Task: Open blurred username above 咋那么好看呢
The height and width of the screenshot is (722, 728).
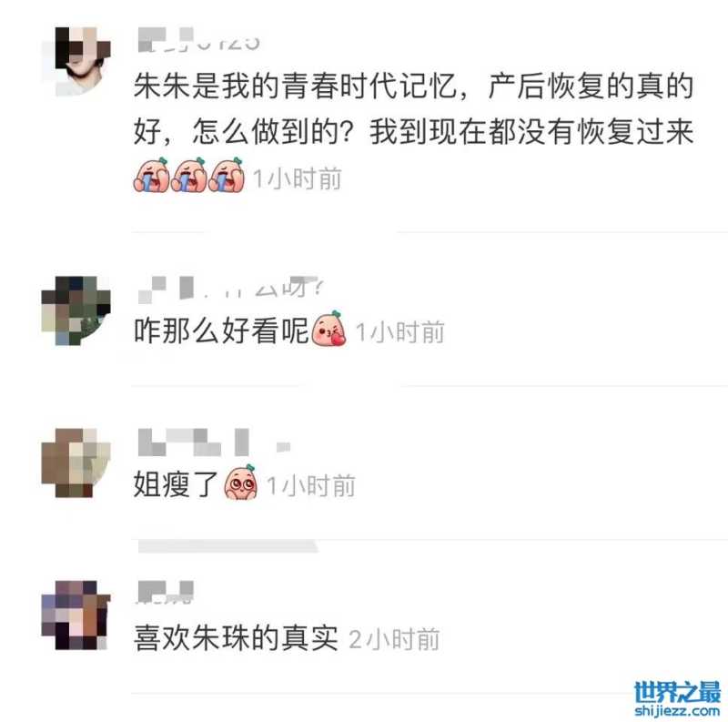Action: click(231, 289)
